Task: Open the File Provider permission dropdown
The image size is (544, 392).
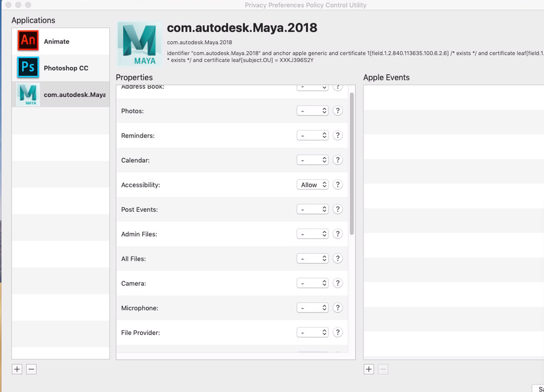Action: coord(313,332)
